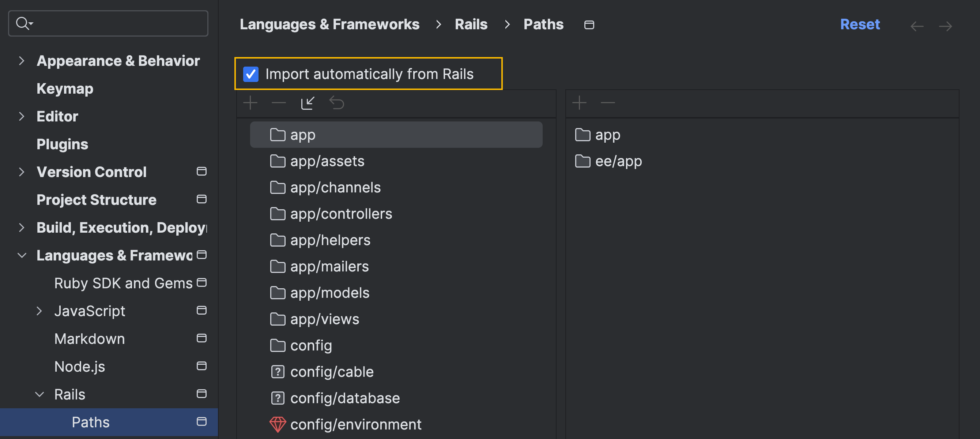Open the Keymap settings page

pos(65,89)
